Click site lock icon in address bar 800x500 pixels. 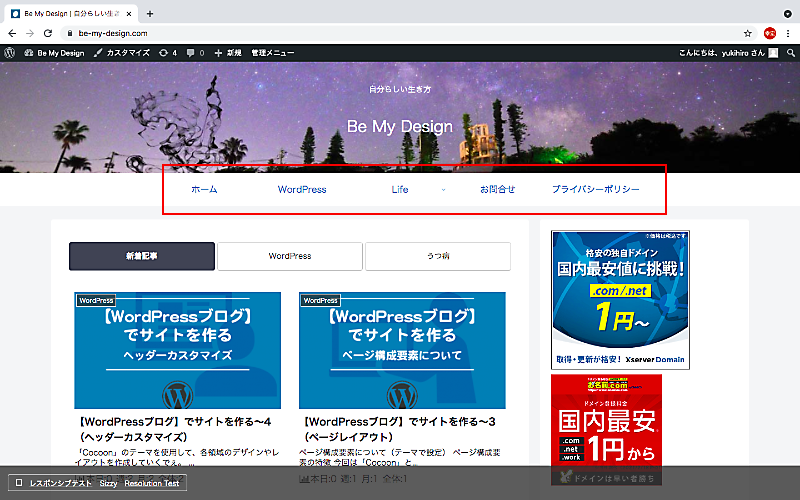pos(70,33)
